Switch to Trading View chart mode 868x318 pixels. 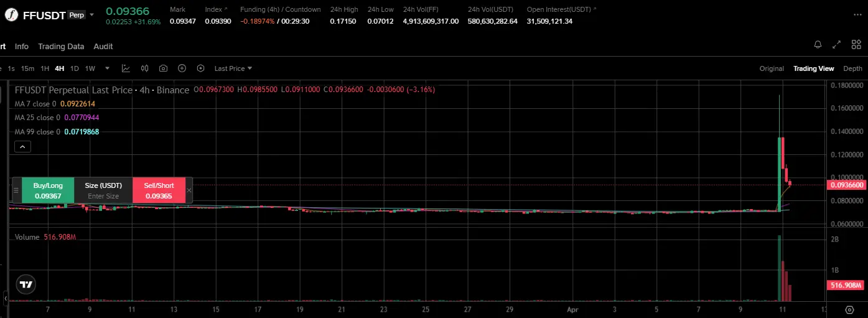pyautogui.click(x=813, y=68)
